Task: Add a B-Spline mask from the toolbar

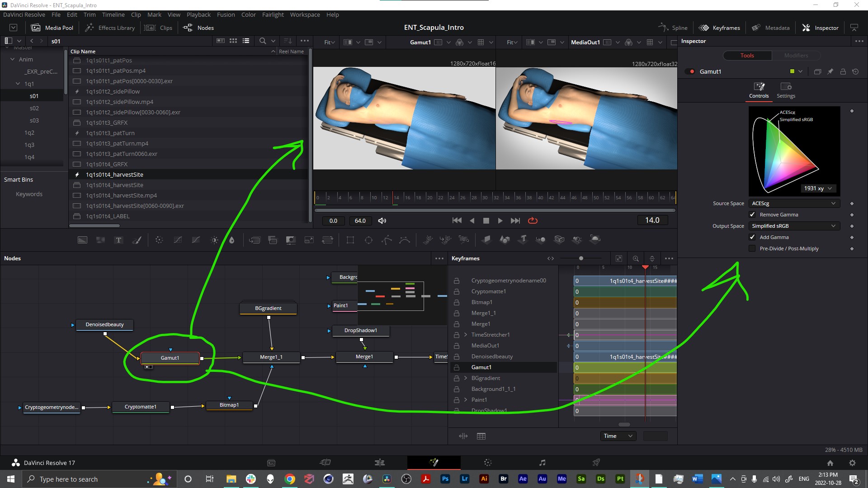Action: click(405, 240)
